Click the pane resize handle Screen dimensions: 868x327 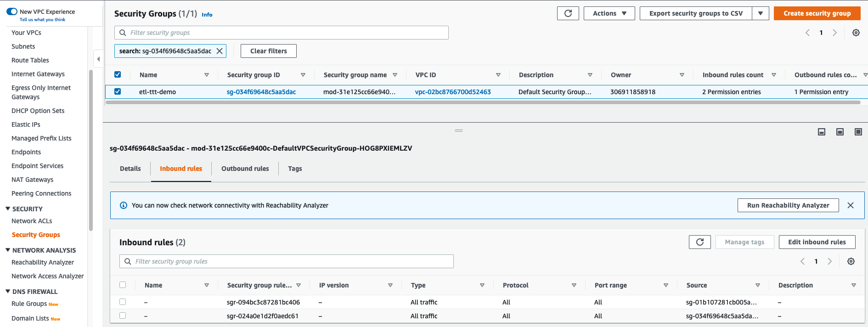459,130
